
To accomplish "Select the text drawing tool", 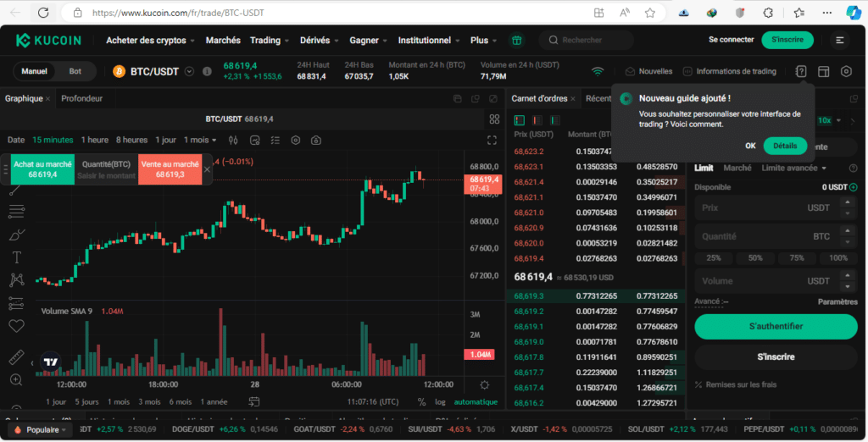I will coord(17,257).
